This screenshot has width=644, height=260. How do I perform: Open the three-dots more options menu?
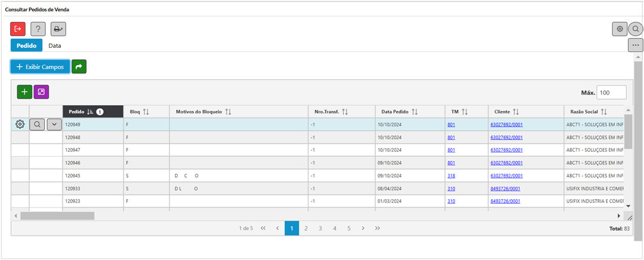[636, 45]
